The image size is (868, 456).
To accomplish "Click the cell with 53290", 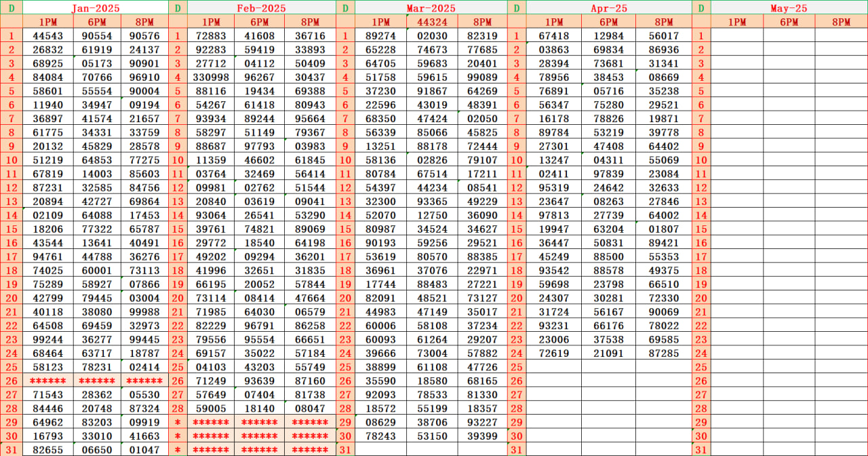I will 311,215.
